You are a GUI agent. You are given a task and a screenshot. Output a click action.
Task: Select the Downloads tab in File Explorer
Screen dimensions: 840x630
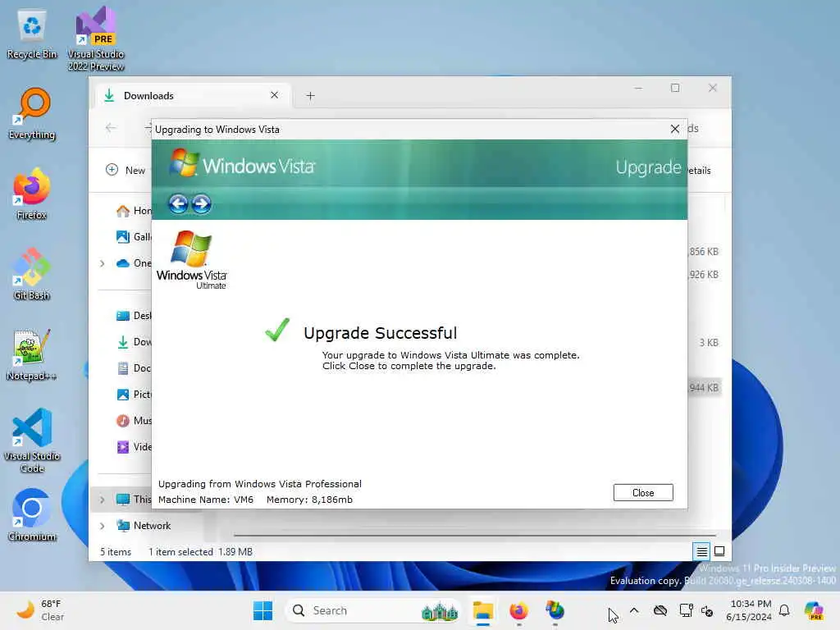coord(193,96)
